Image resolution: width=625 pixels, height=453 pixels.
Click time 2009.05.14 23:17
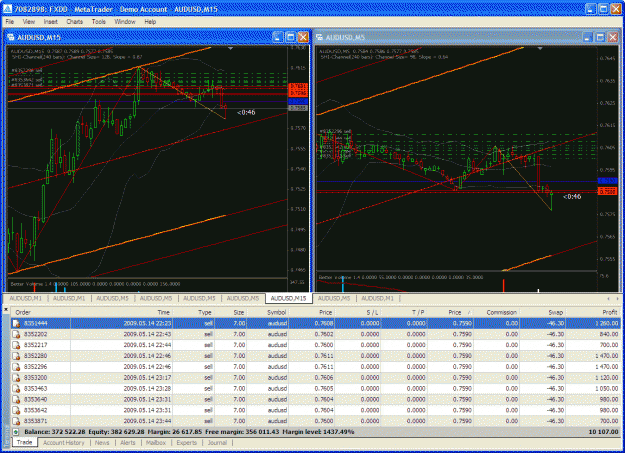coord(147,378)
